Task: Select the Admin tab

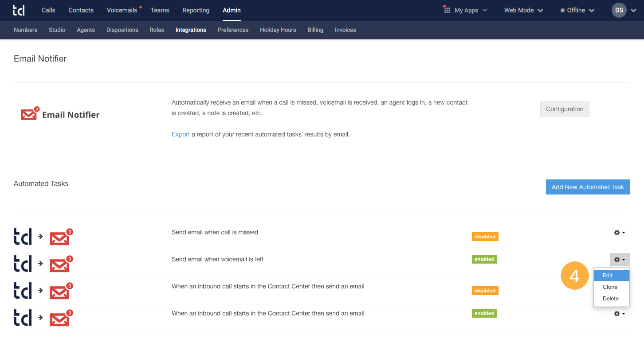Action: coord(232,10)
